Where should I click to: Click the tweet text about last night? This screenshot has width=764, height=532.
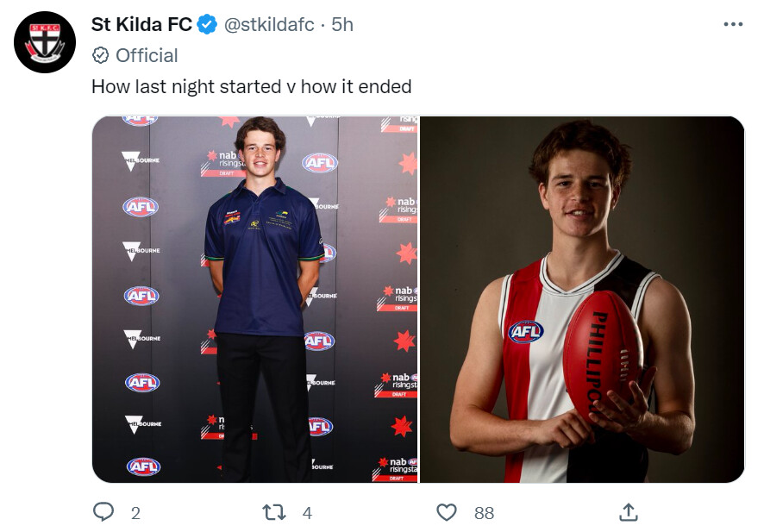pos(251,87)
